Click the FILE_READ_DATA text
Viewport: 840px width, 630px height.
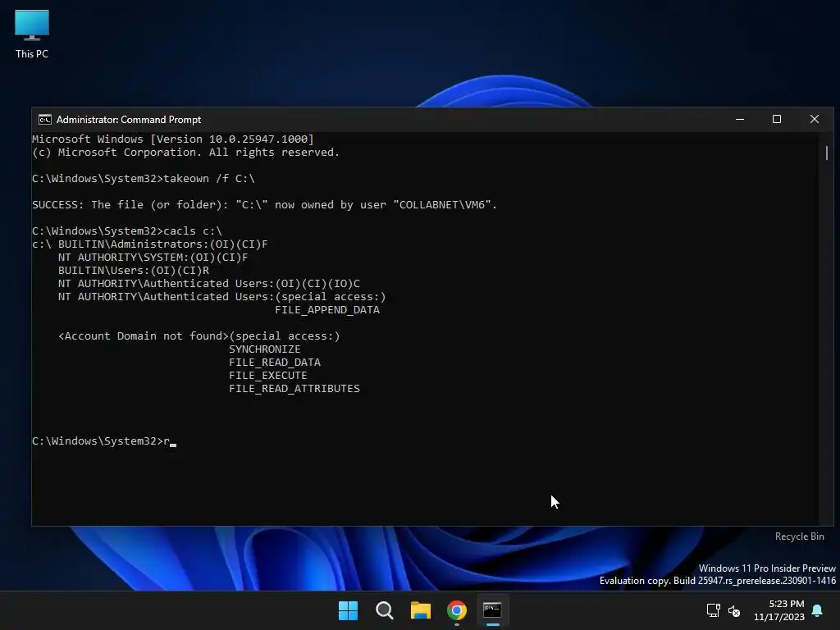(274, 362)
